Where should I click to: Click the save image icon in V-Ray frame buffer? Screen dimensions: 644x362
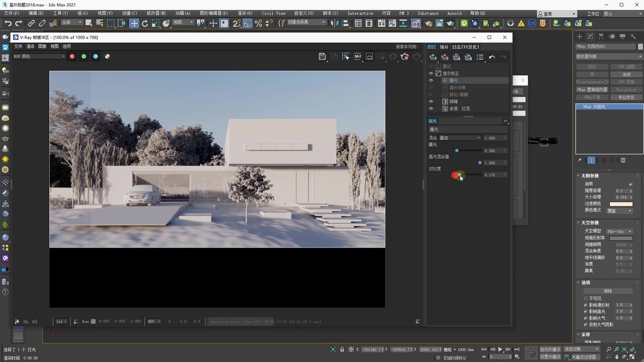coord(322,56)
